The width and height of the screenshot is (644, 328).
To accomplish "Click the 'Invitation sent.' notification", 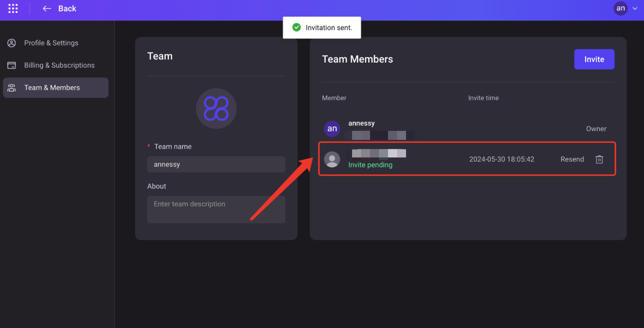I will point(322,28).
